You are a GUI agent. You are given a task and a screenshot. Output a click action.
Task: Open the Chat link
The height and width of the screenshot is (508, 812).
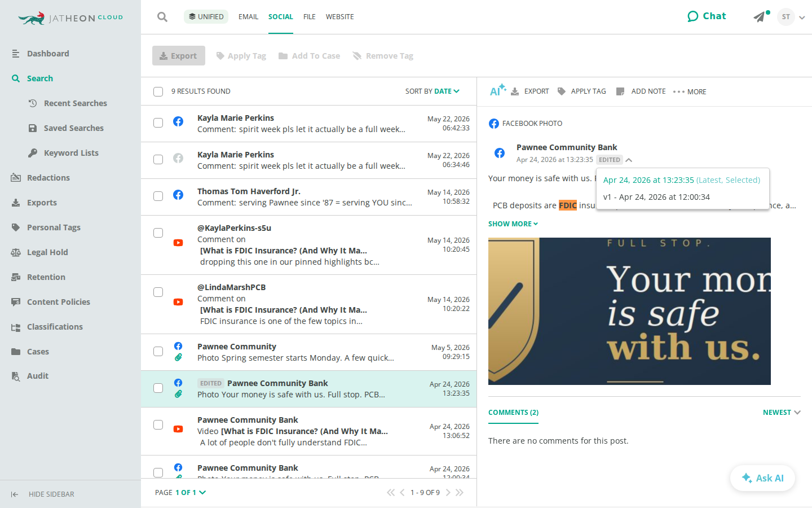tap(707, 16)
